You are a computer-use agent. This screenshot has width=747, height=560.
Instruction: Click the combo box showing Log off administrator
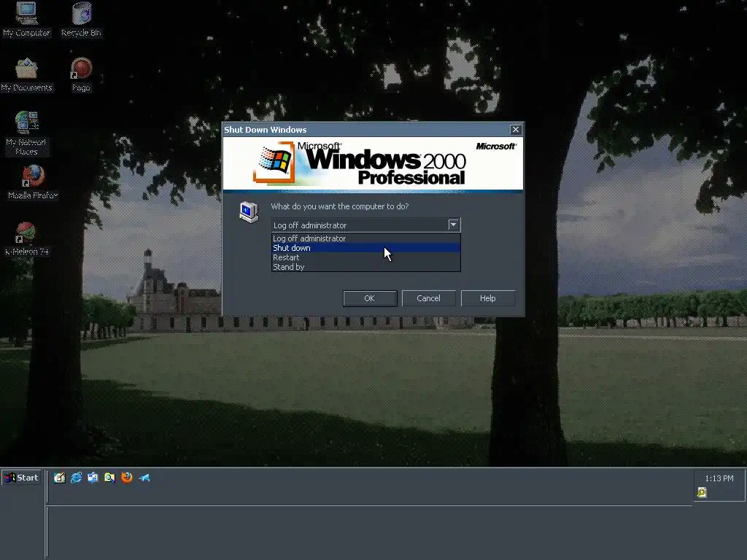point(366,225)
